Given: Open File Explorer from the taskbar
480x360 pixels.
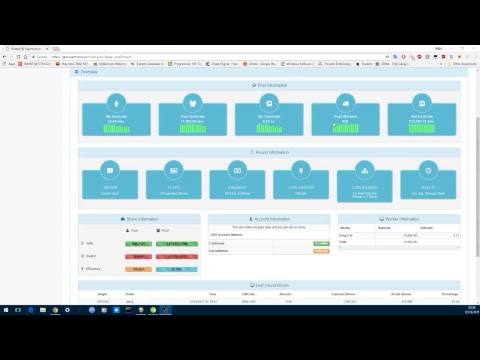Looking at the screenshot, I should [43, 310].
